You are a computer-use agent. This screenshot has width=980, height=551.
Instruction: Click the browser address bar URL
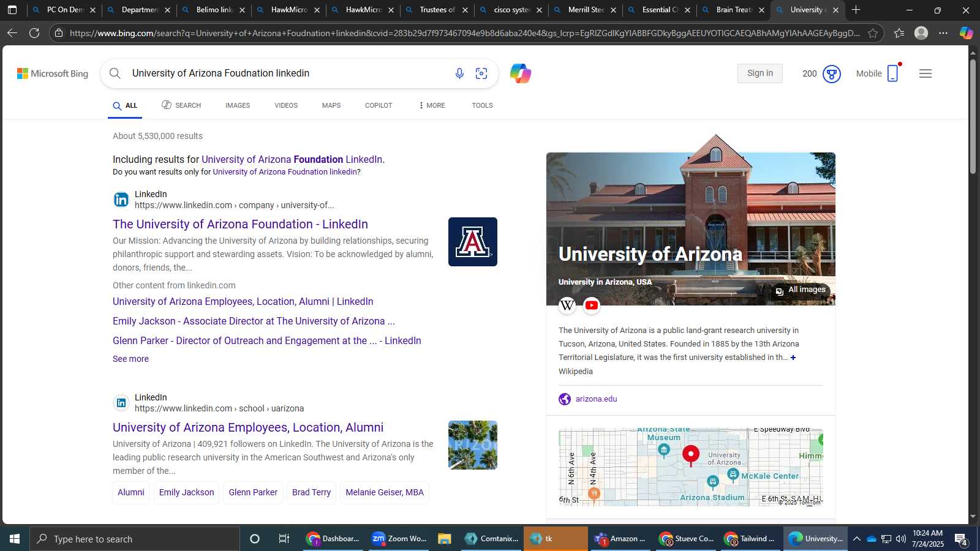(464, 33)
